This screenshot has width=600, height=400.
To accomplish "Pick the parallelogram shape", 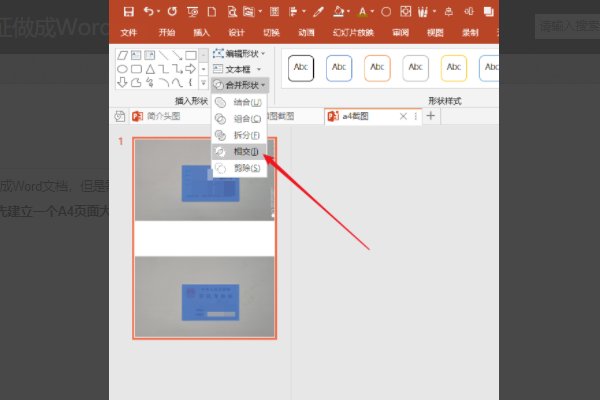I will (122, 55).
